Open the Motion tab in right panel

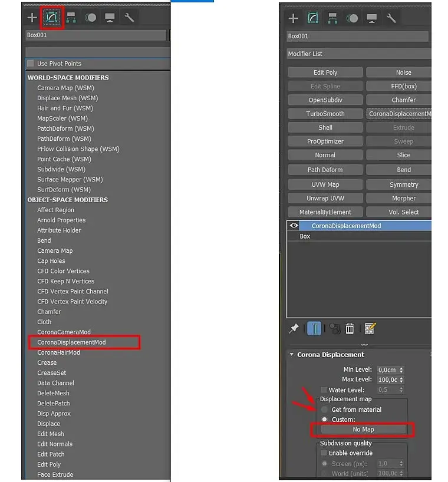point(352,18)
